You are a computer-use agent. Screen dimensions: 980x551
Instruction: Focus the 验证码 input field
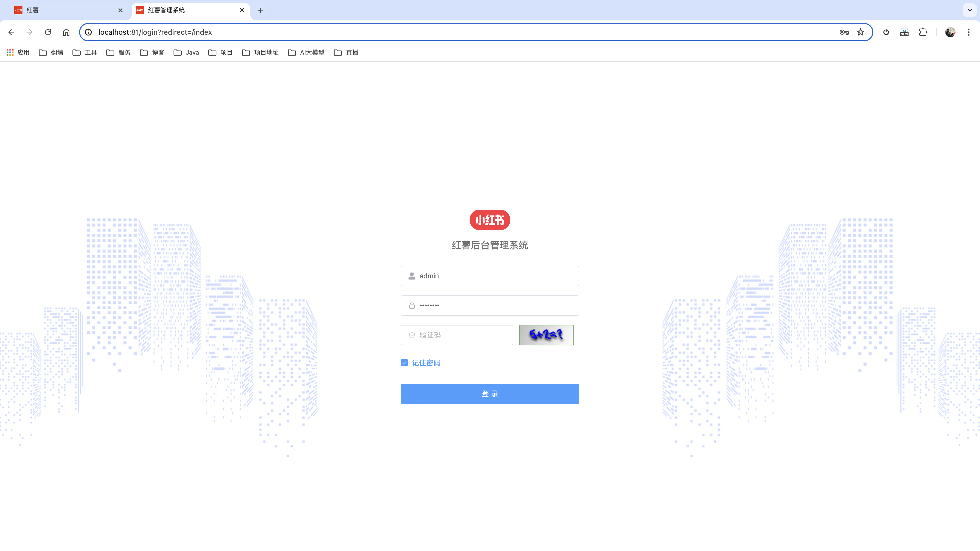coord(462,335)
